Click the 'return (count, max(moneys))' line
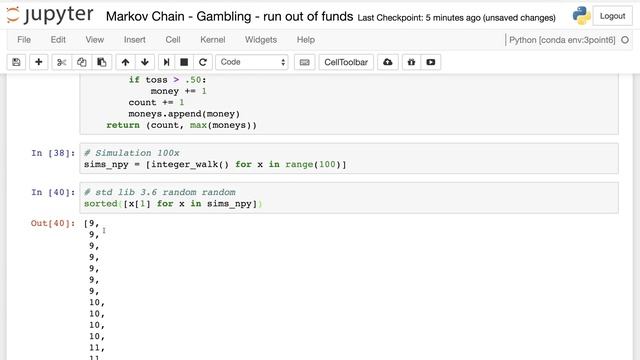 coord(182,125)
